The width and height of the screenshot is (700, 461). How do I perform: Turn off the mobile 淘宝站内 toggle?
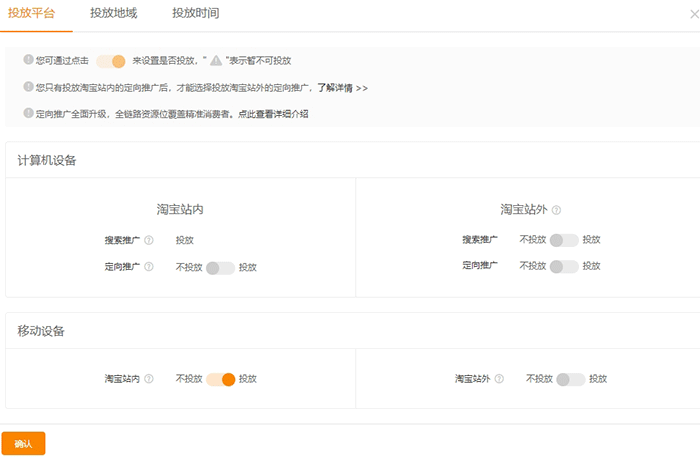[220, 379]
